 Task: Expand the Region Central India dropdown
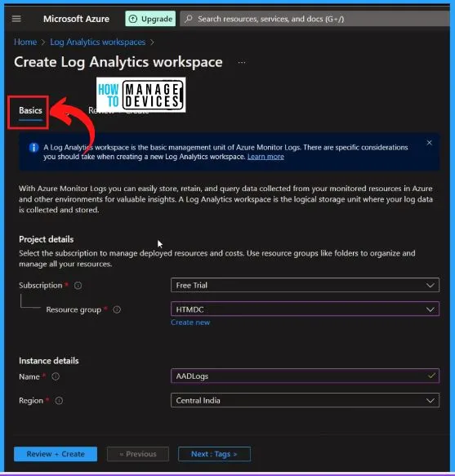pos(305,400)
